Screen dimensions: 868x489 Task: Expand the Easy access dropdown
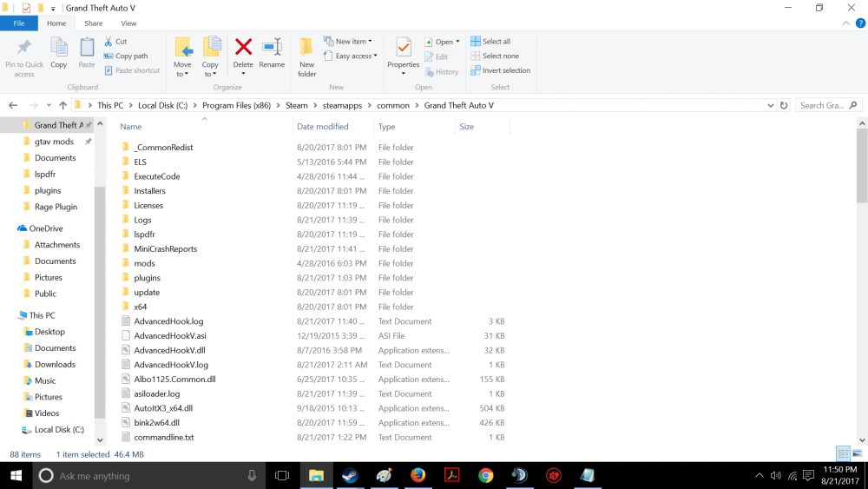tap(375, 56)
